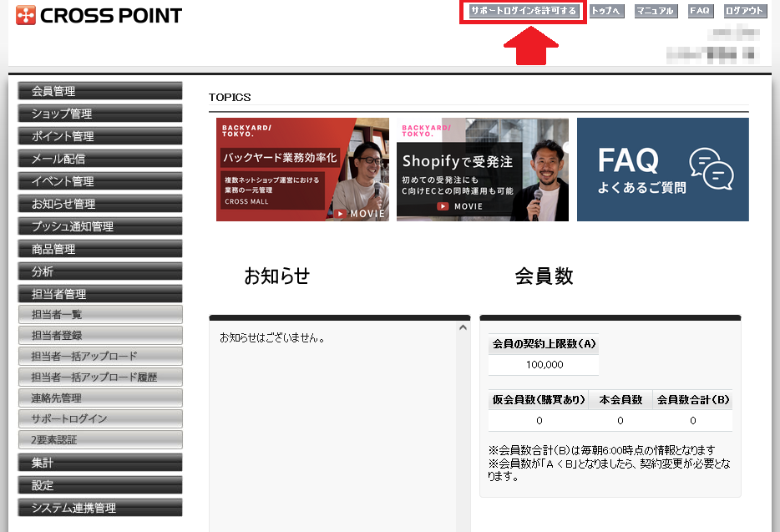Screen dimensions: 780x532
Task: Open メール配信 menu
Action: (x=100, y=159)
